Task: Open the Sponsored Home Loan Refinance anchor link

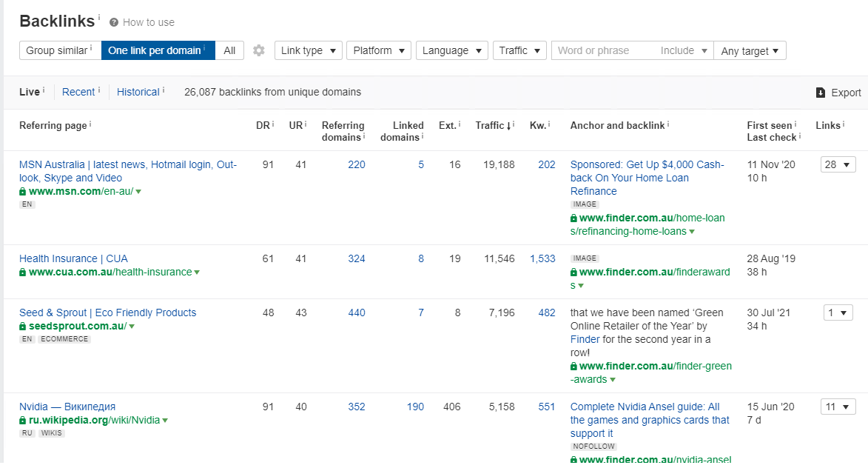Action: (647, 178)
